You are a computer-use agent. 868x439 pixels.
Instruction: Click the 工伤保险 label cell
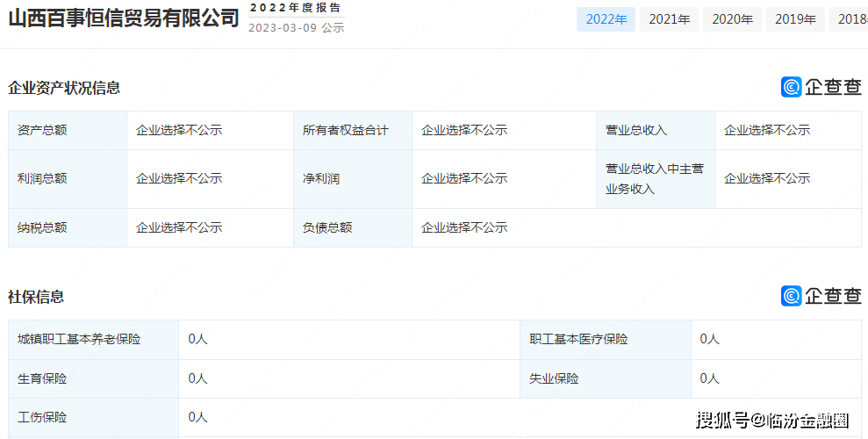94,417
